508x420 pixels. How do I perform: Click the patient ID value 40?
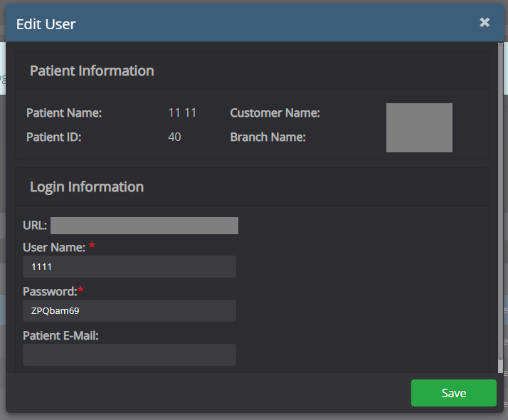click(174, 137)
